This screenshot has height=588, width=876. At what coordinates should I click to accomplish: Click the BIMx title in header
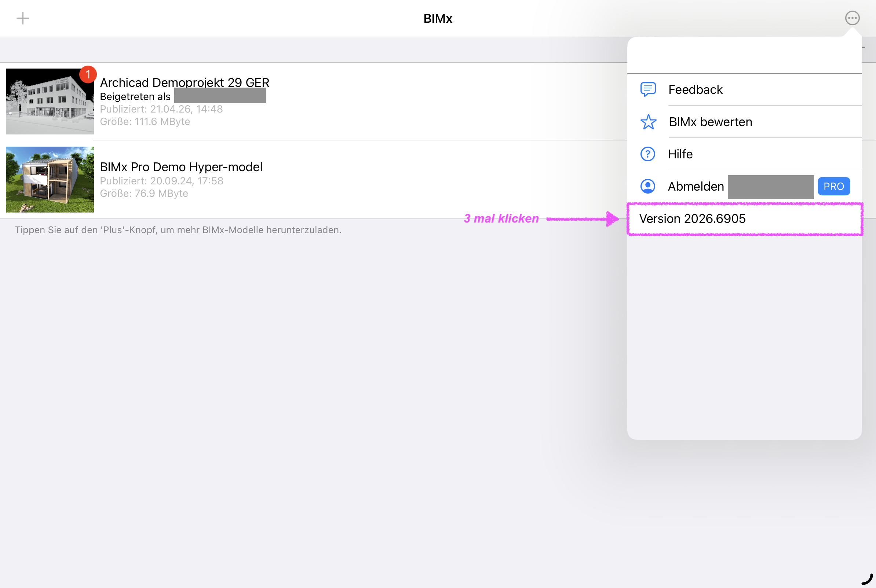[x=438, y=18]
